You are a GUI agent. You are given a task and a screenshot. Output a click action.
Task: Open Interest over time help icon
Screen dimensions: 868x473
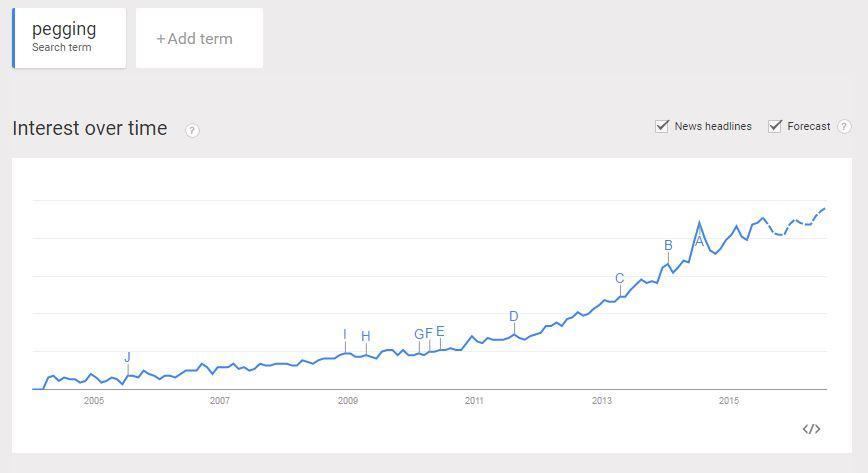tap(193, 130)
